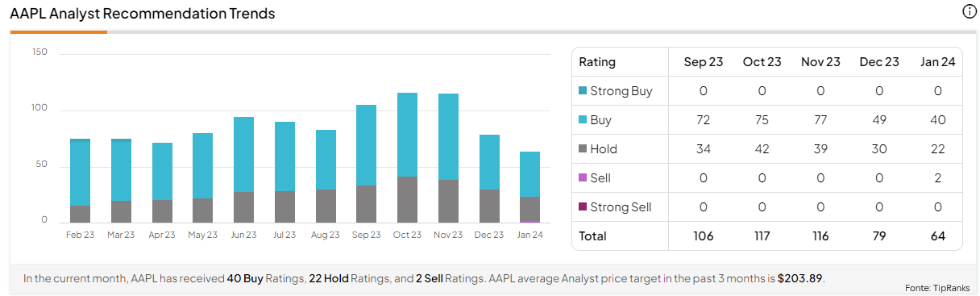
Task: Click the info icon at top right
Action: 970,11
